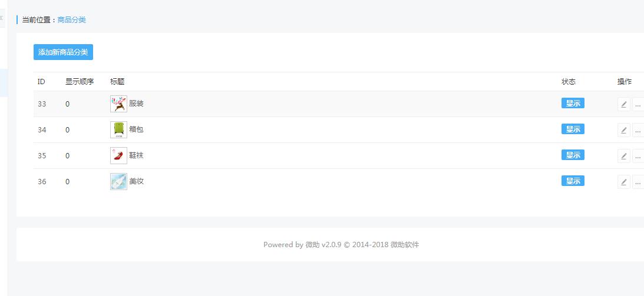The image size is (644, 296).
Task: Click the 添加新商品分类 button
Action: pyautogui.click(x=63, y=52)
